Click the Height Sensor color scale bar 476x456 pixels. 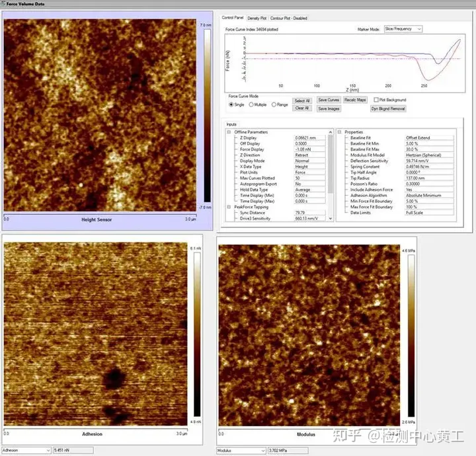(x=206, y=116)
